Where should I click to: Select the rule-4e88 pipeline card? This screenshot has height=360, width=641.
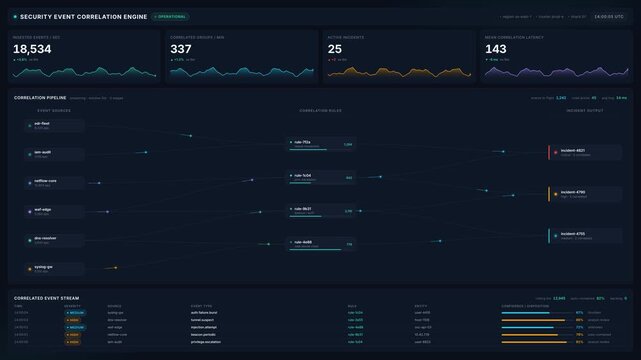321,244
